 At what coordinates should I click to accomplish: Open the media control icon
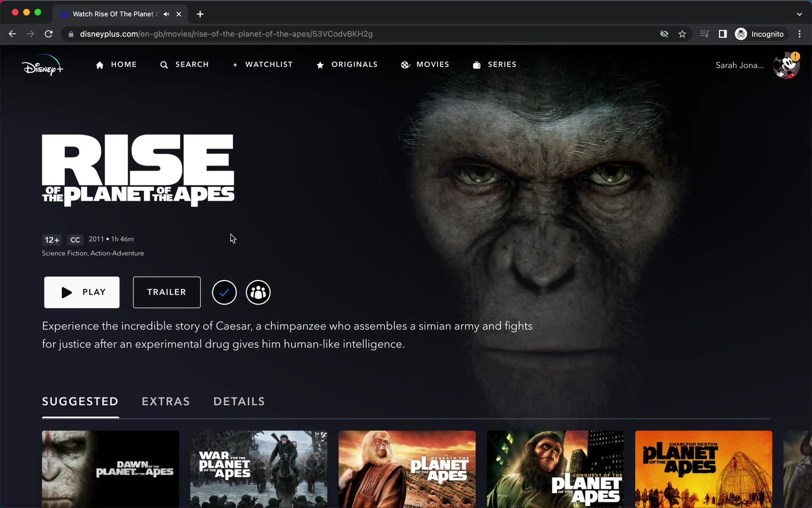tap(705, 34)
